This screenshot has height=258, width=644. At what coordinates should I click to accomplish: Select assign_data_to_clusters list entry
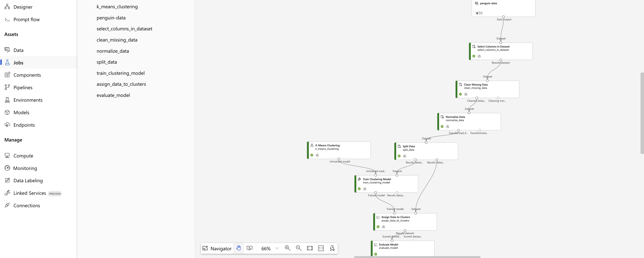121,84
